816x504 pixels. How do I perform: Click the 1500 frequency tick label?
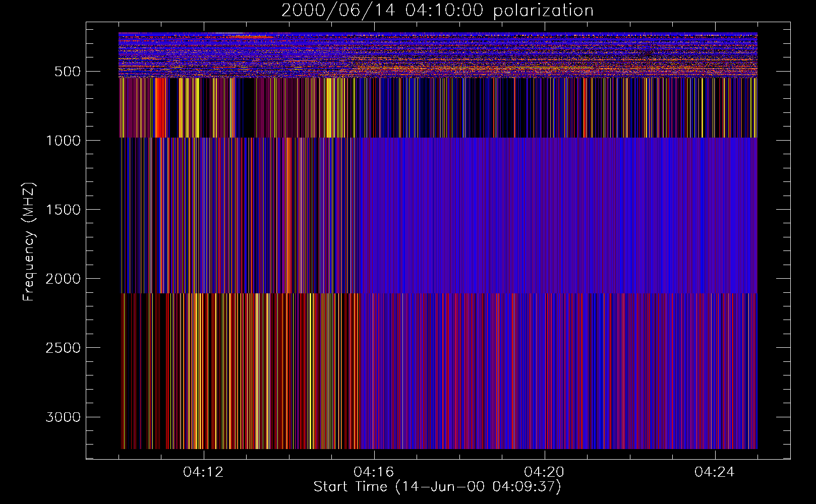63,210
